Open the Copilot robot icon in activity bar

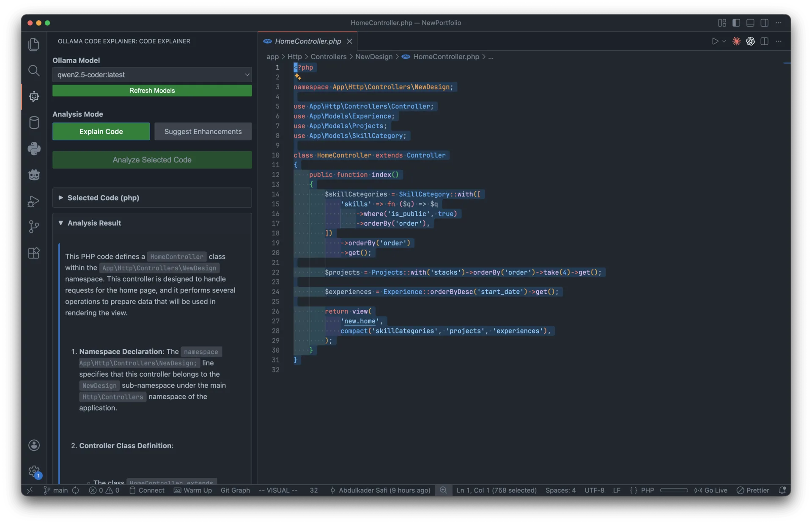tap(34, 175)
